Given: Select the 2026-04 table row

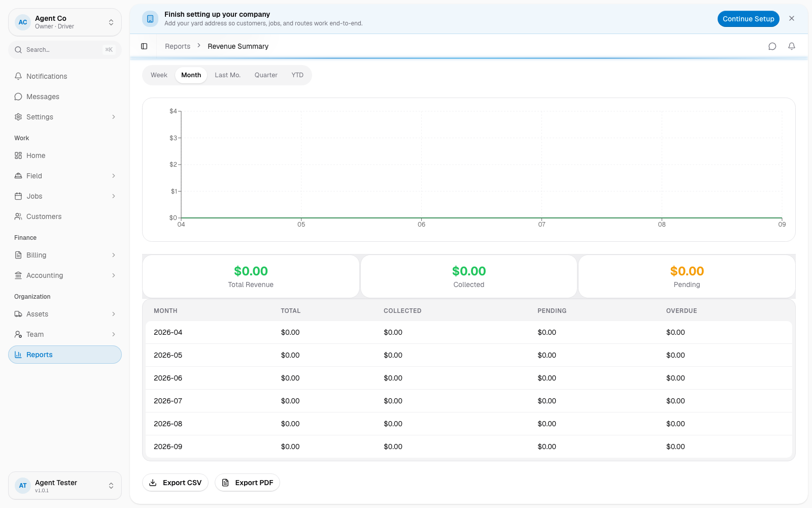Looking at the screenshot, I should coord(469,332).
